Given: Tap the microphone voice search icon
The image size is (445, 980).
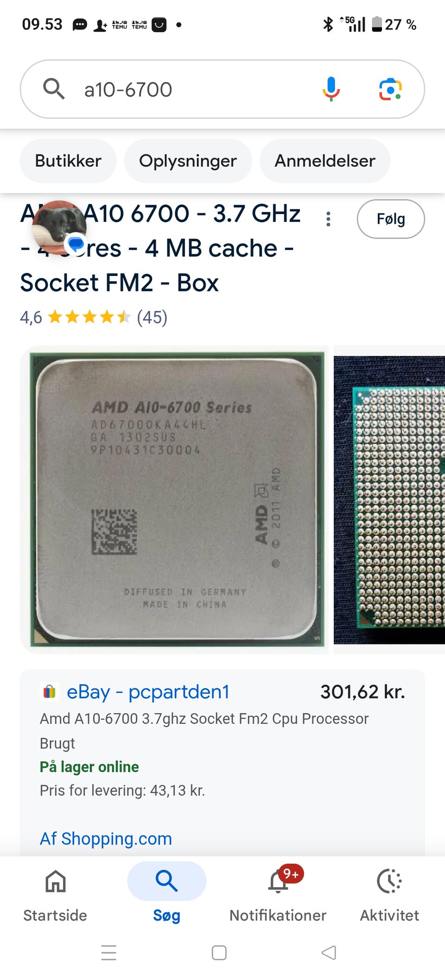Looking at the screenshot, I should 331,89.
